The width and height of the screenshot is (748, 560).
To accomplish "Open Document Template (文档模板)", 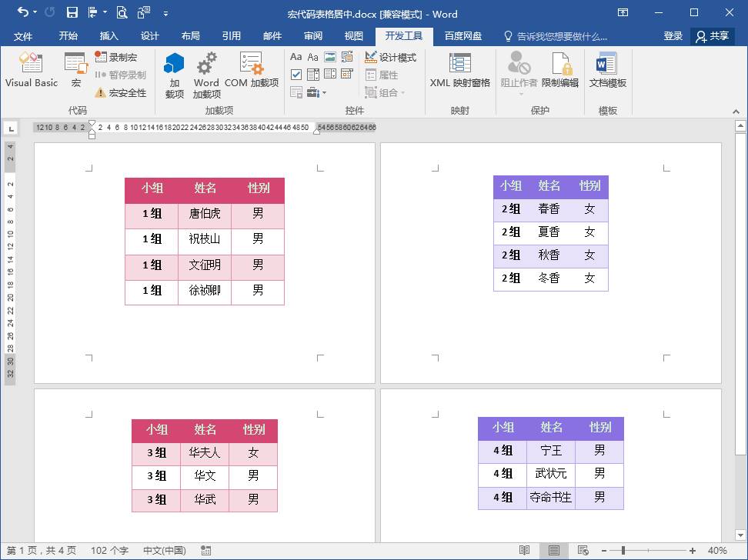I will click(x=607, y=70).
